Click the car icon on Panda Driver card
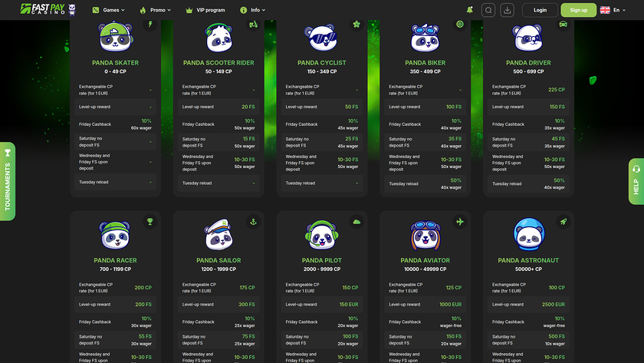Screen dimensions: 644x363 (563, 25)
